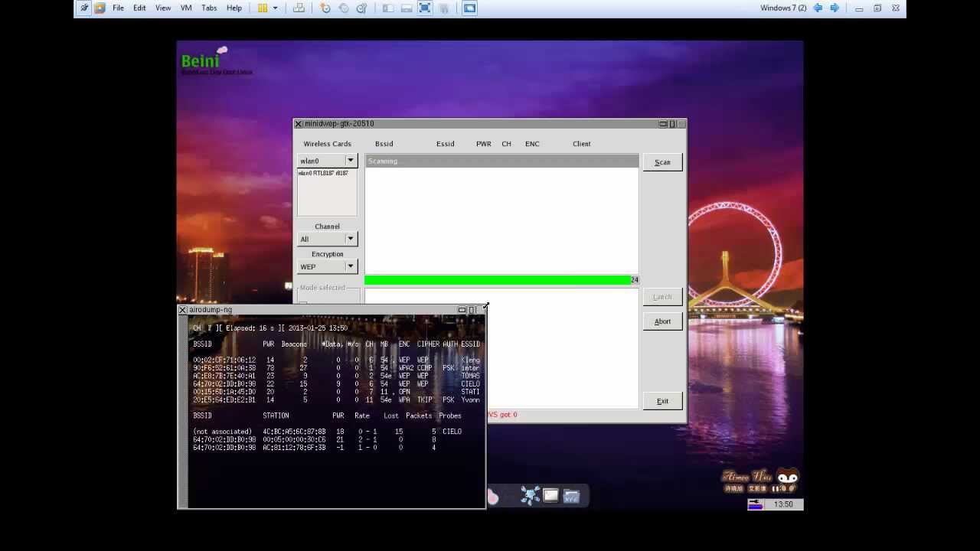This screenshot has height=551, width=980.
Task: Open the VMware File menu
Action: coord(118,8)
